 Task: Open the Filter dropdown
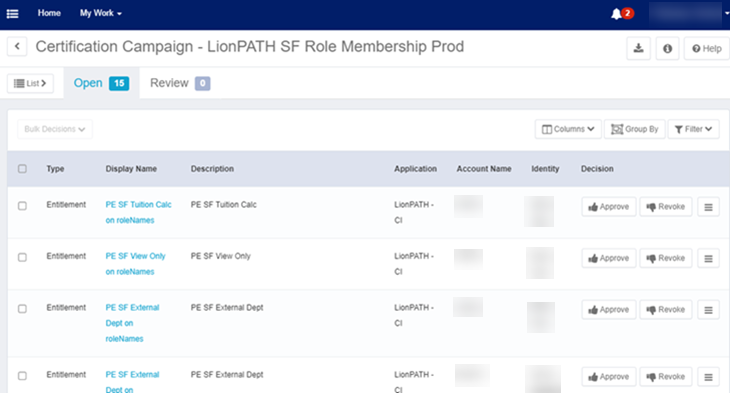point(693,129)
